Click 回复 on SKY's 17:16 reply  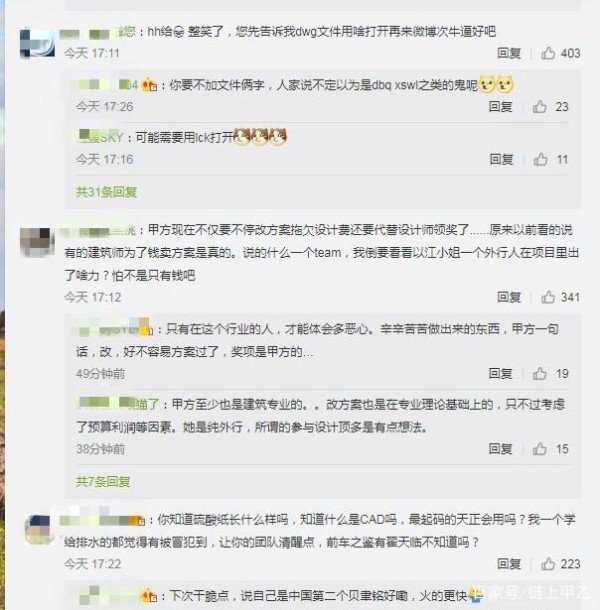[501, 159]
